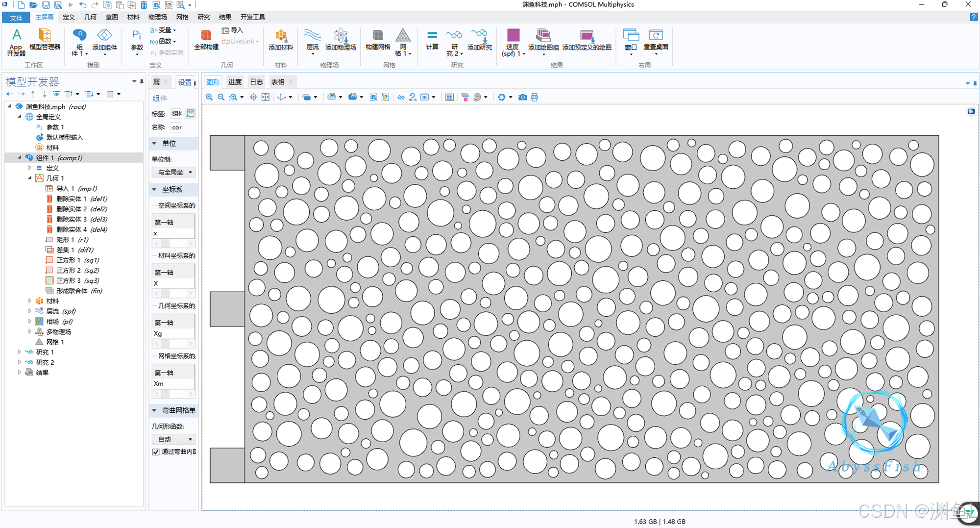Select 形成联合体 (fin) in the tree
This screenshot has height=528, width=980.
click(x=78, y=291)
